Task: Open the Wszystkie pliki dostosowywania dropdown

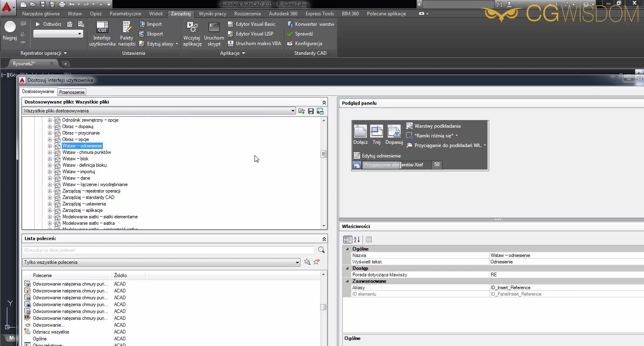Action: (x=293, y=111)
